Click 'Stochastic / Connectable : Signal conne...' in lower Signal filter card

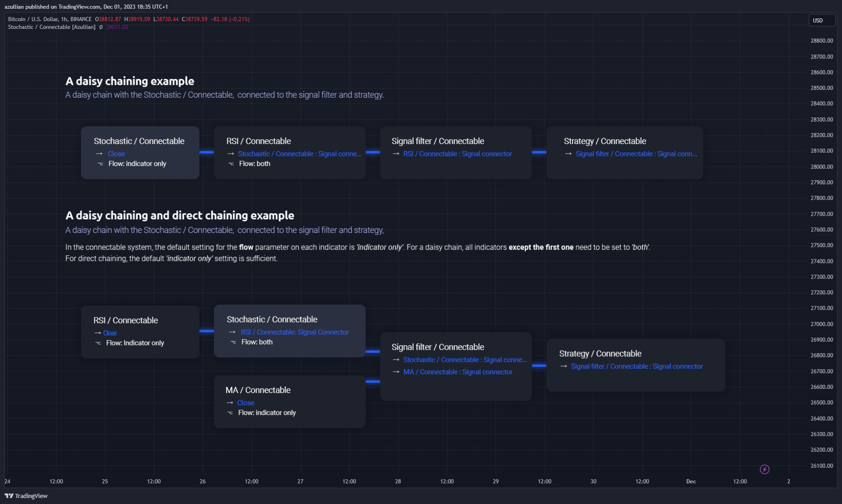(465, 360)
